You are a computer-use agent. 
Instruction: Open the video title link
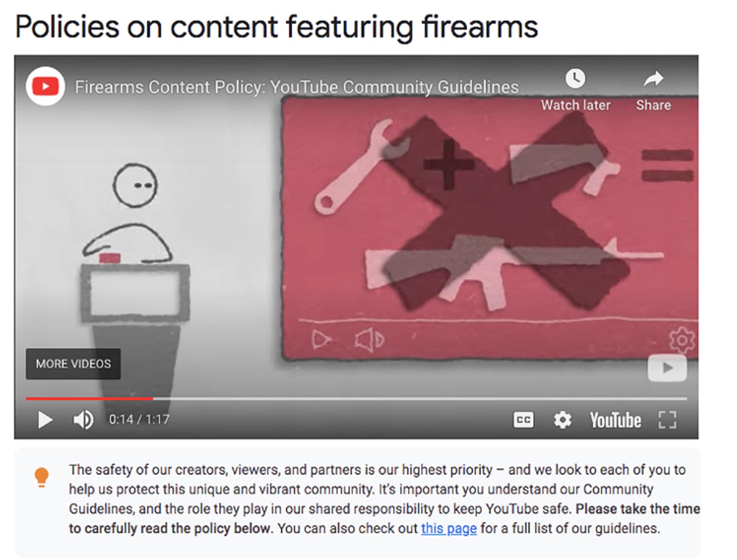(297, 87)
